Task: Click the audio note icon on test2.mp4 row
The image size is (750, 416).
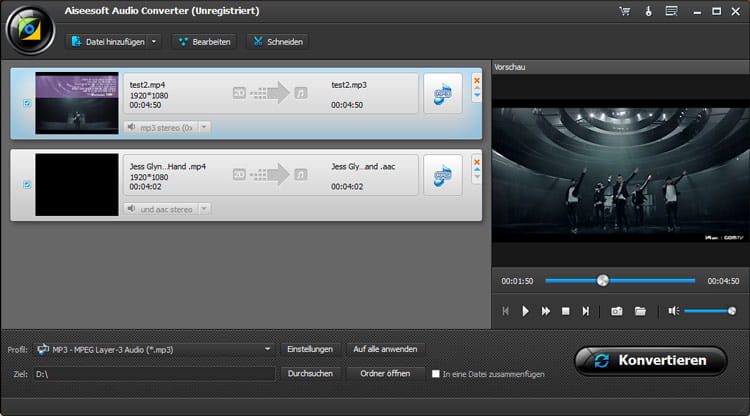Action: coord(301,93)
